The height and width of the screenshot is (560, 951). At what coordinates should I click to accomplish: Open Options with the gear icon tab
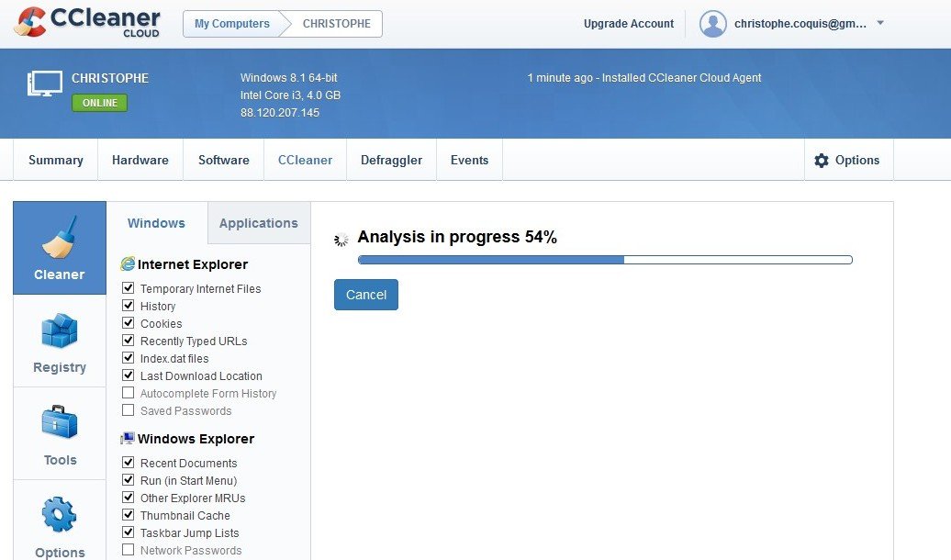pyautogui.click(x=847, y=160)
